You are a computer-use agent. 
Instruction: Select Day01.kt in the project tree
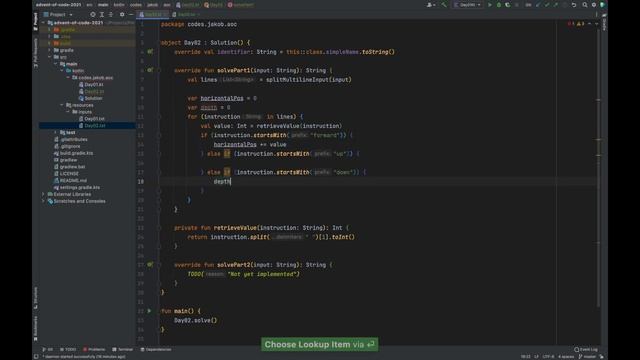tap(93, 84)
